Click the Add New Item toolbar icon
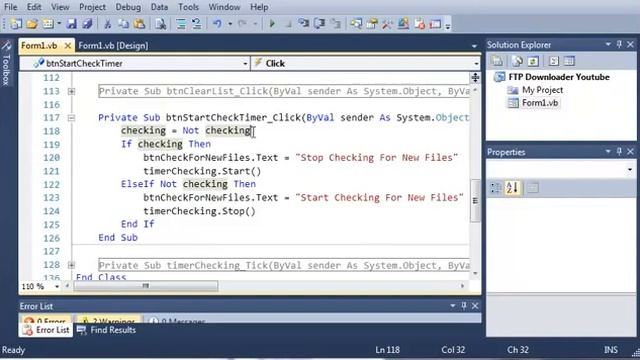 (x=48, y=24)
